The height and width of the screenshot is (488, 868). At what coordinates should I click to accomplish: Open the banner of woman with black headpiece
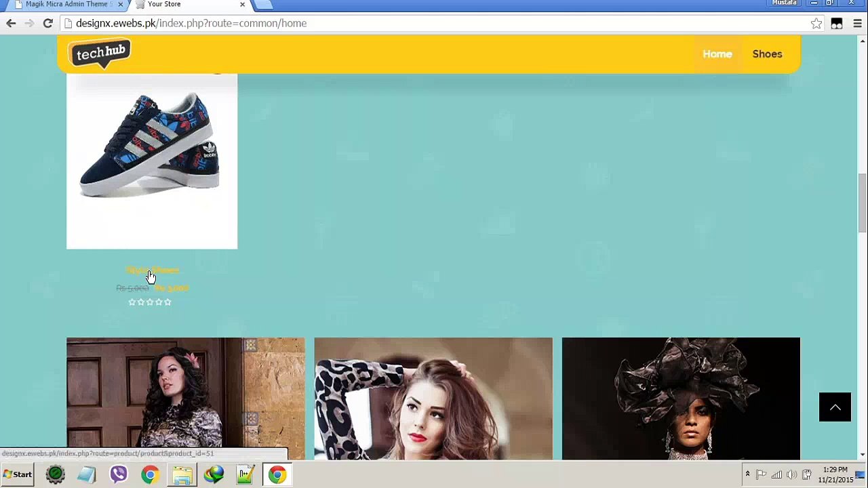click(x=681, y=399)
